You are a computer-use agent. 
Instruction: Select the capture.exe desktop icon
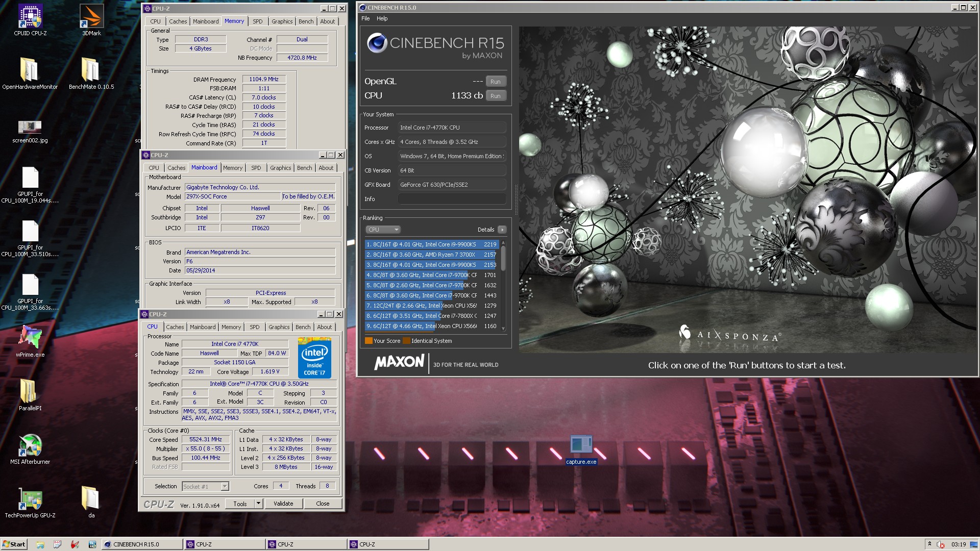pos(581,450)
